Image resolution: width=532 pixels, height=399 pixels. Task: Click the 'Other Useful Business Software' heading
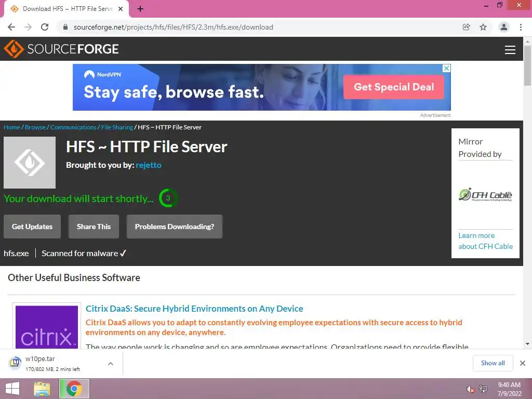[74, 277]
